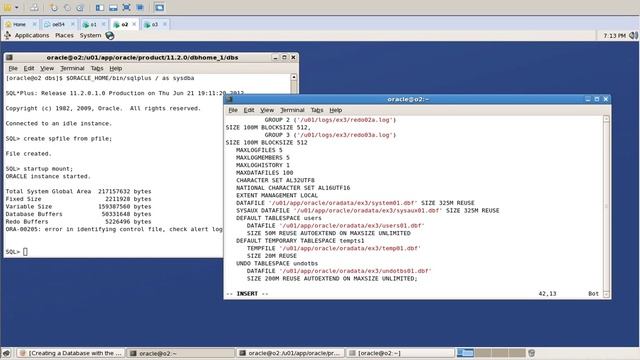The image size is (640, 360).
Task: Open File menu in oracle@o2:~ window
Action: 233,110
